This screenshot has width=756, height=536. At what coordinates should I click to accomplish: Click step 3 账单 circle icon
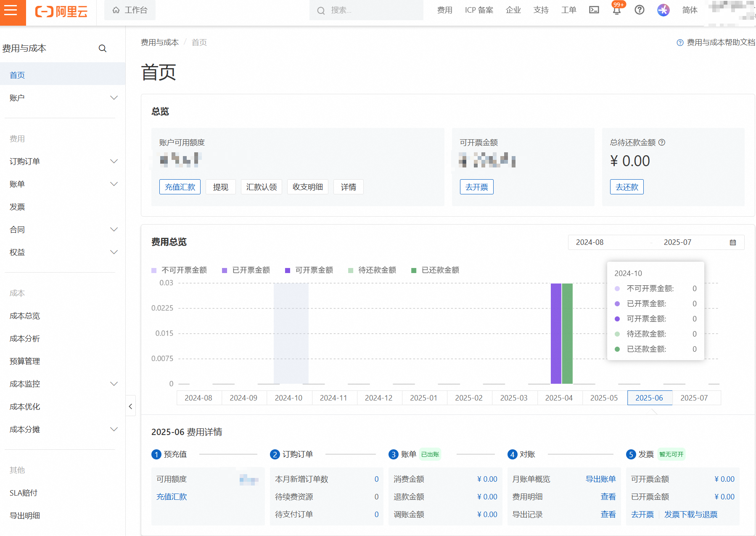pos(394,454)
